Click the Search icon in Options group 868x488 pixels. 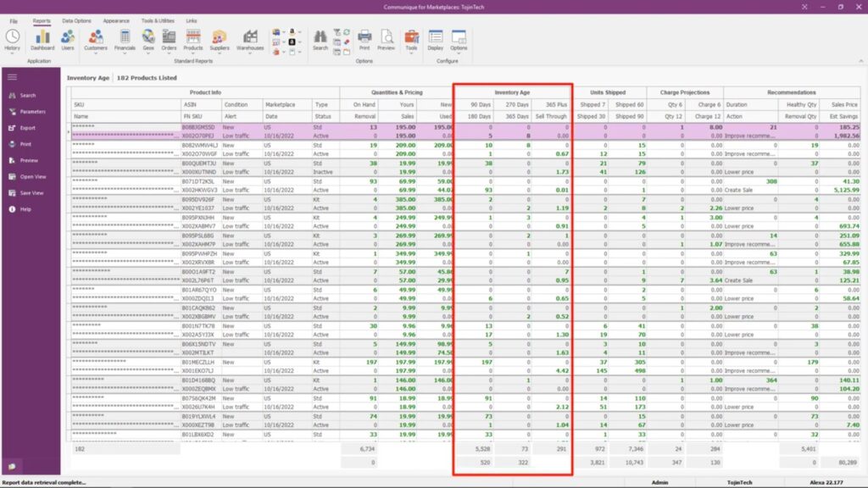click(320, 37)
